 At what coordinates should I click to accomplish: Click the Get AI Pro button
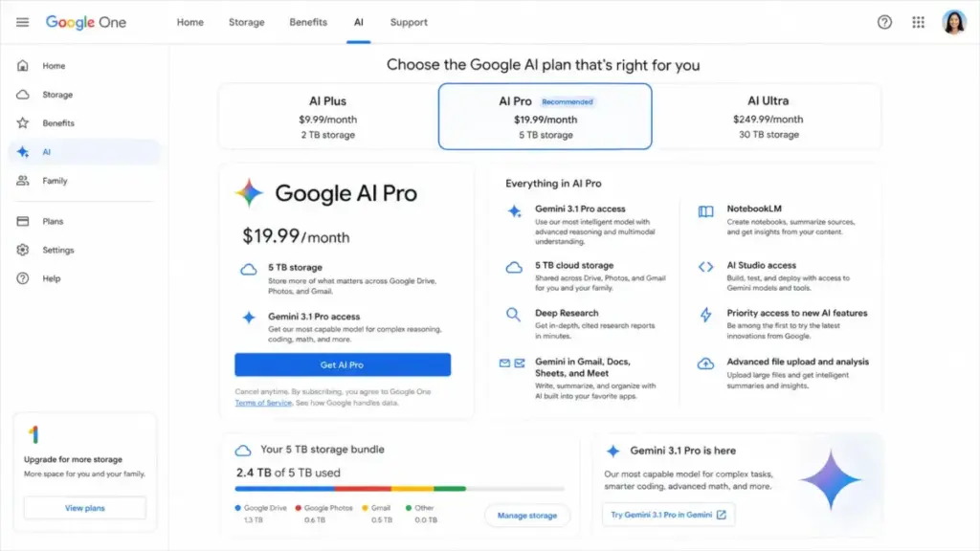[343, 364]
